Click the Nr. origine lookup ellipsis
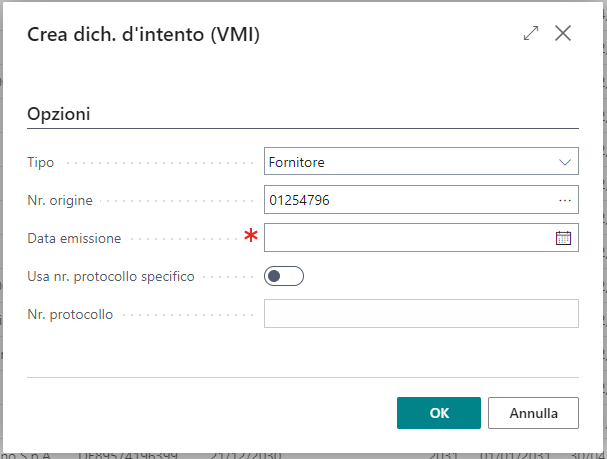 click(x=565, y=200)
